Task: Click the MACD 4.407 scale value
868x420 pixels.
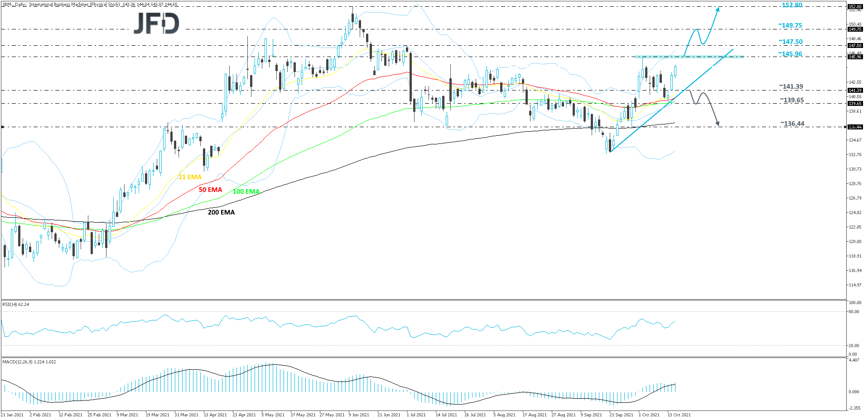Action: [854, 360]
